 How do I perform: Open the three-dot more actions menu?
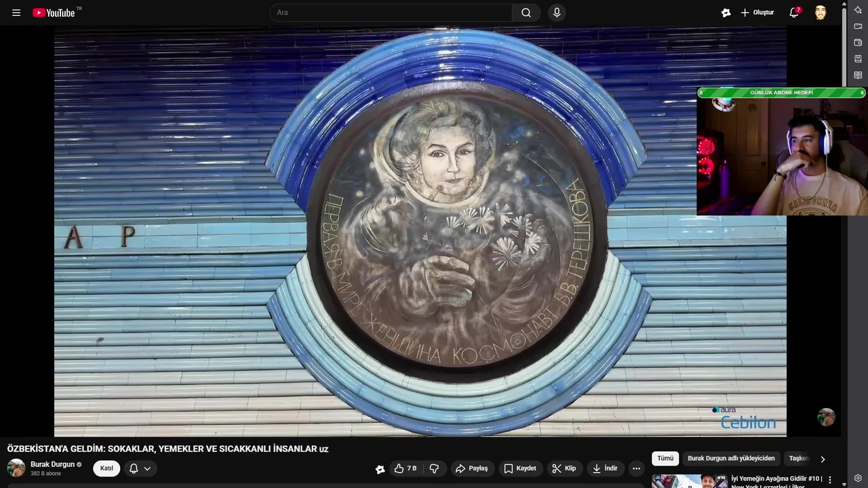pyautogui.click(x=636, y=468)
